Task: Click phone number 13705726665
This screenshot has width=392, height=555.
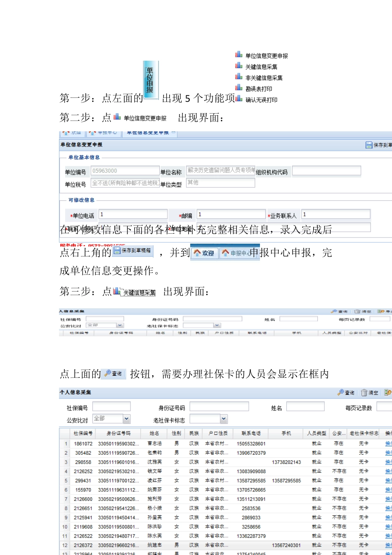Action: click(x=251, y=490)
